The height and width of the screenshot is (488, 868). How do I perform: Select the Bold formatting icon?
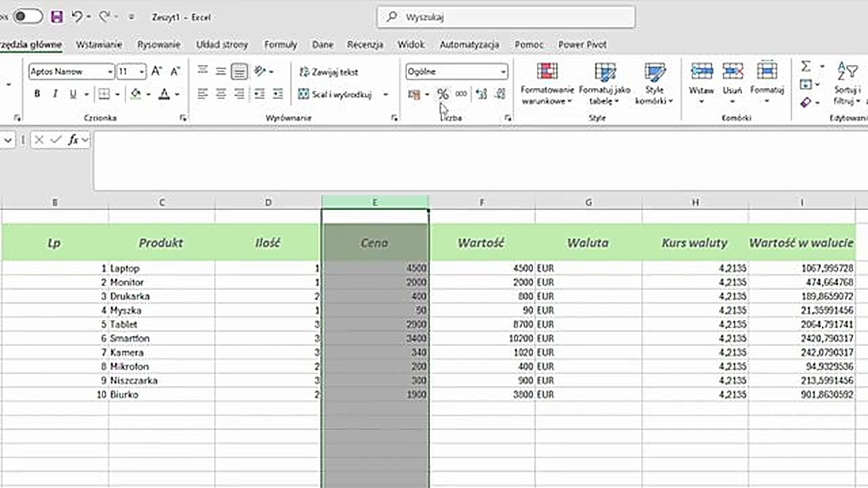(x=37, y=94)
